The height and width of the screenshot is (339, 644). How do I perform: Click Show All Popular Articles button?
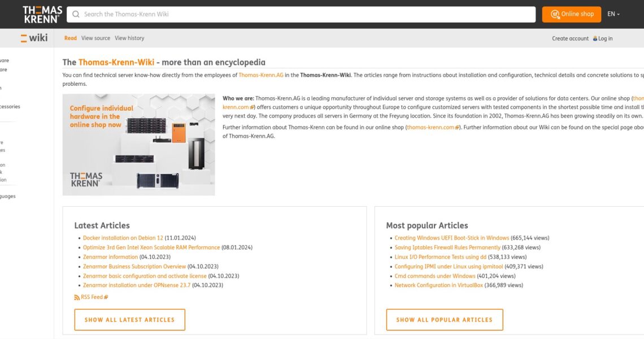[x=445, y=320]
